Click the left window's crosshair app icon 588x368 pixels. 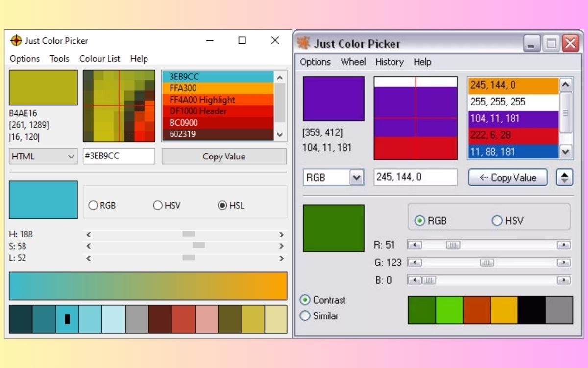coord(16,40)
